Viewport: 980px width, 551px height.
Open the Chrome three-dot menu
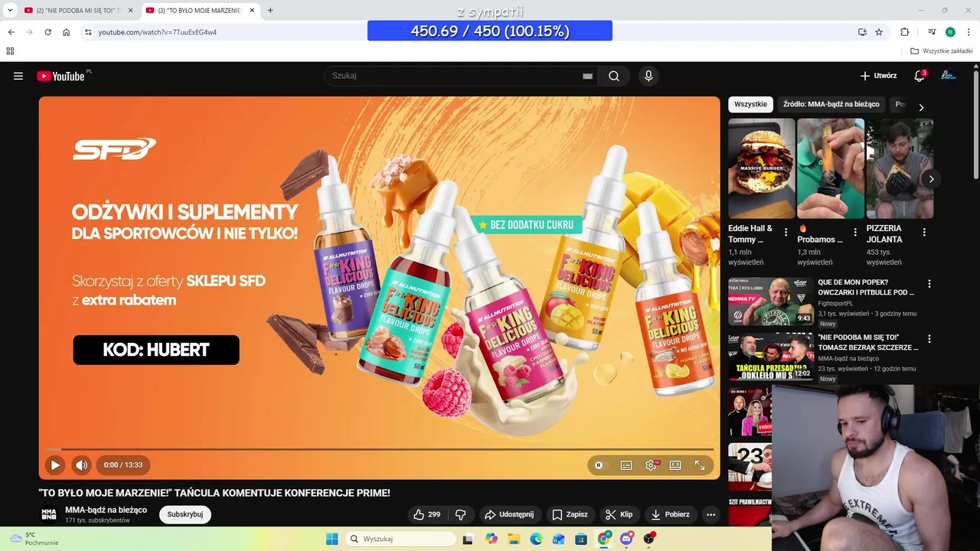pos(968,32)
